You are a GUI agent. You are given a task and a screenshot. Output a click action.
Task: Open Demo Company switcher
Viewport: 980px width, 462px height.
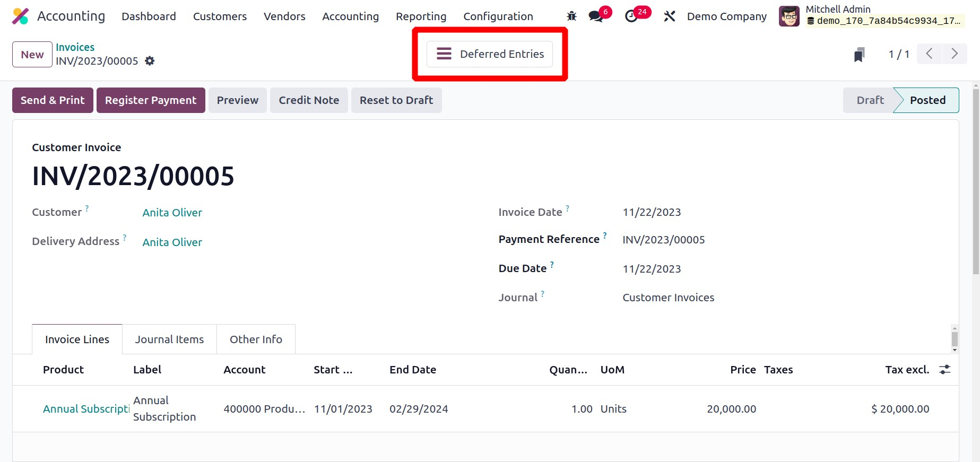726,16
